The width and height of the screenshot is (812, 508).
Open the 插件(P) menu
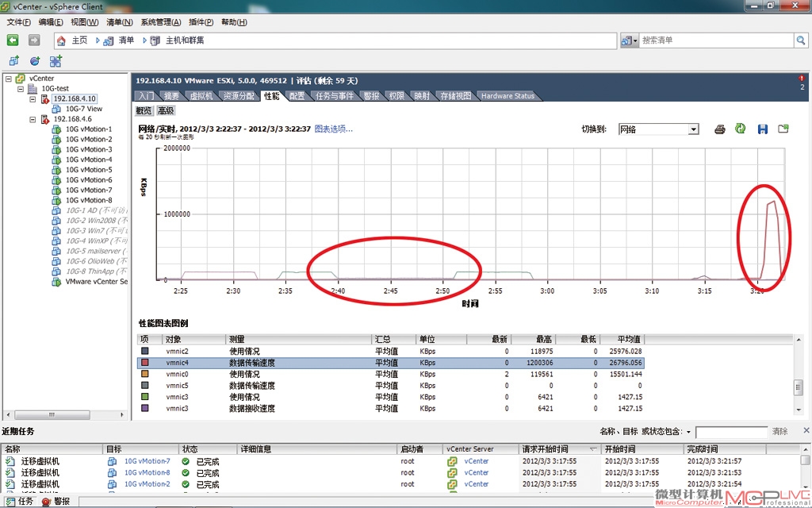pos(201,22)
